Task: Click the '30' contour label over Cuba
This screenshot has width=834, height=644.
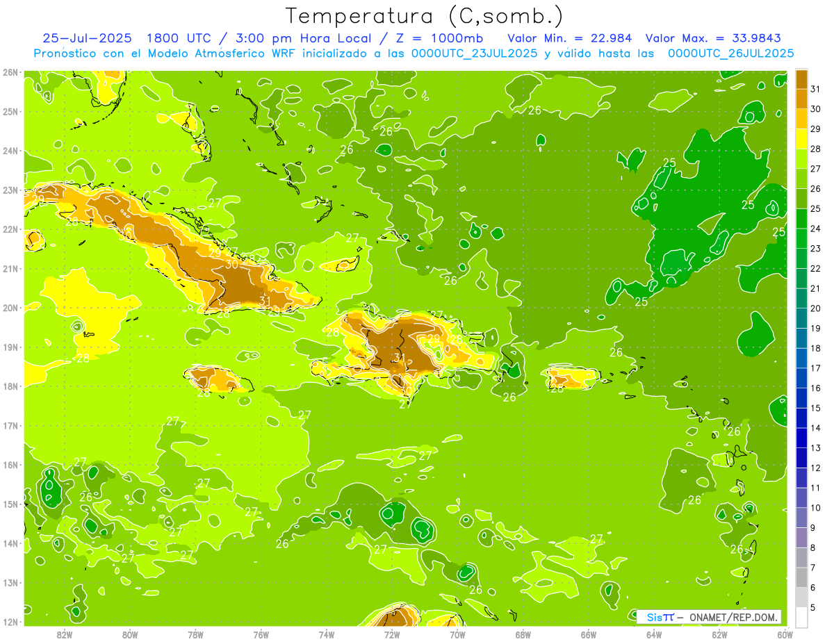Action: point(232,264)
